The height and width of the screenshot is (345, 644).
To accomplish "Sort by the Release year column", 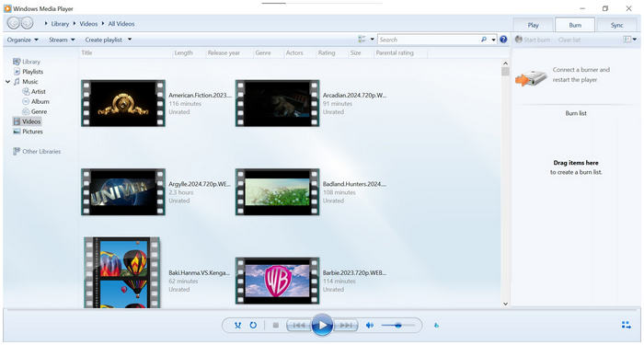I will [x=224, y=52].
